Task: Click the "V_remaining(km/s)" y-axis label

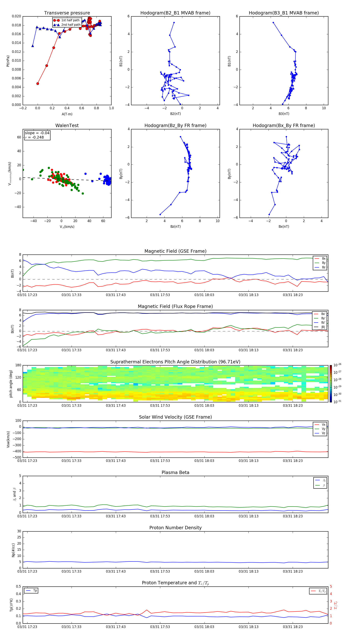Action: point(10,173)
